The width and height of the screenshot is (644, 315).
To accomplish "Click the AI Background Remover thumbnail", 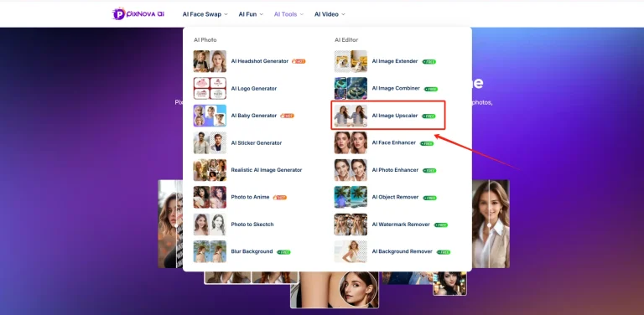I will tap(351, 251).
